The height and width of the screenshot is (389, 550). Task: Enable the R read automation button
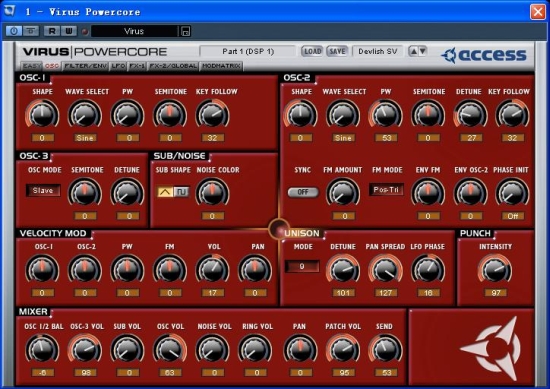click(52, 31)
